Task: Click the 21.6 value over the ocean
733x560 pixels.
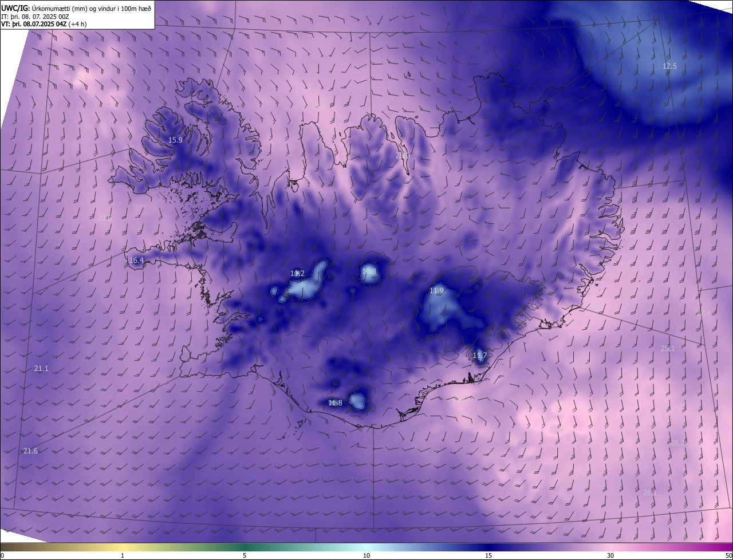Action: click(x=30, y=451)
